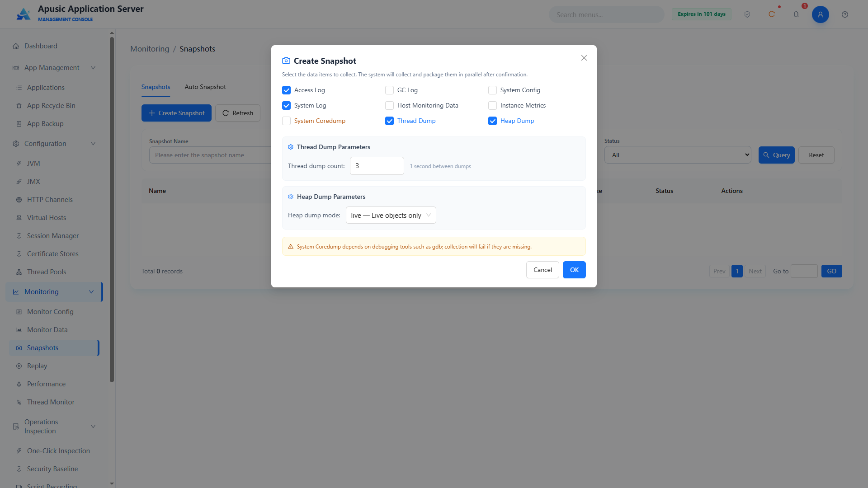Click the JVM lightning icon in sidebar

[19, 164]
